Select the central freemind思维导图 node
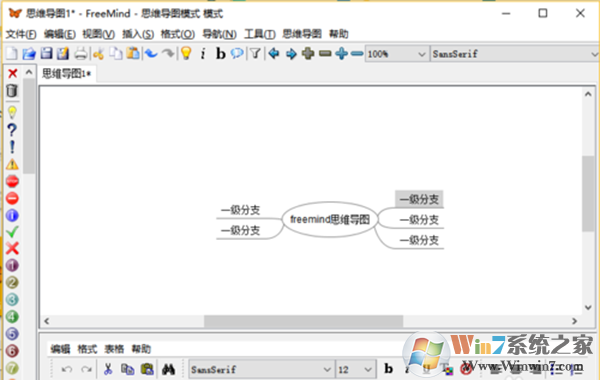600x380 pixels. coord(330,220)
